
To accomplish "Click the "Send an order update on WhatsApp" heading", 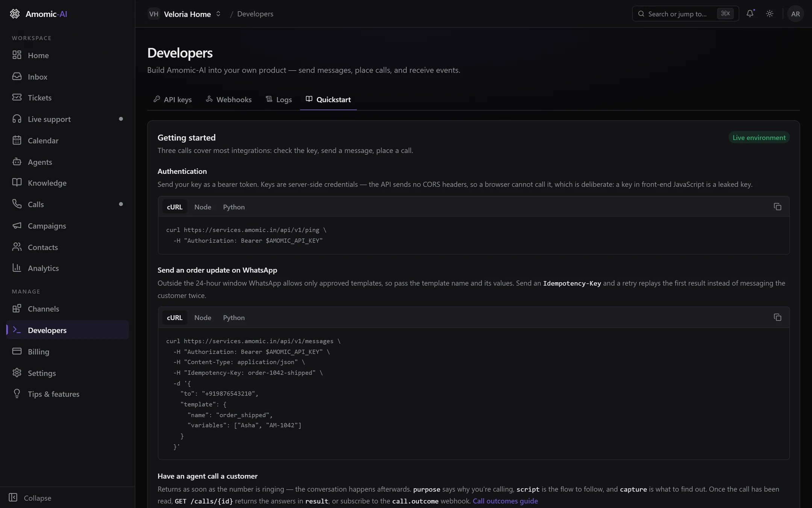I will click(x=217, y=270).
